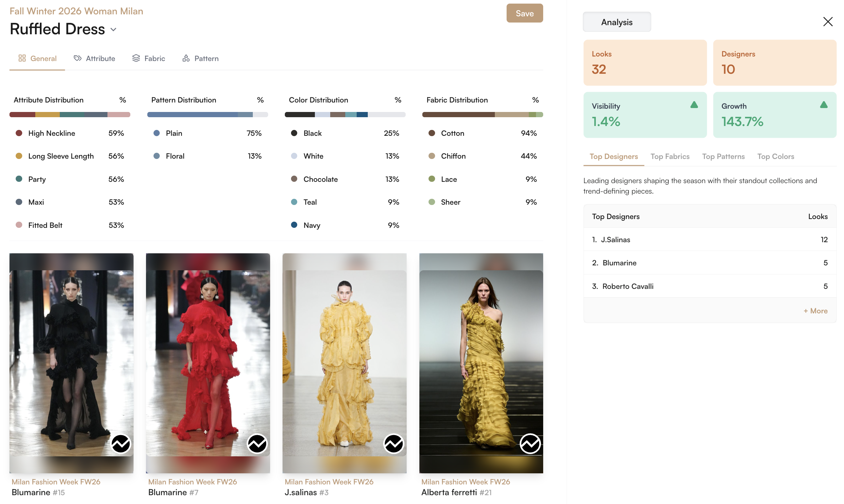Open the Alberta ferretti #21 look thumbnail
This screenshot has width=844, height=504.
pyautogui.click(x=481, y=363)
